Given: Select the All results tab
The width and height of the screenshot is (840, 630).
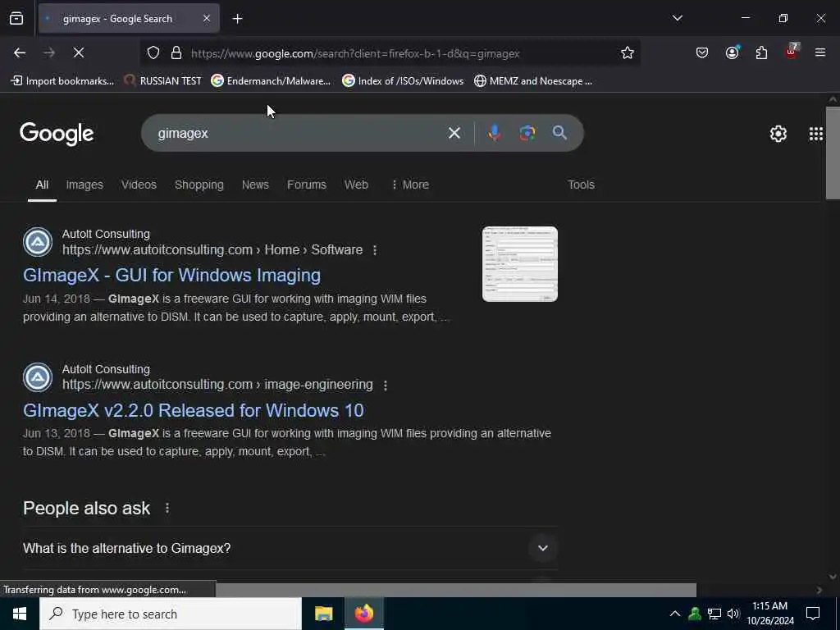Looking at the screenshot, I should (42, 185).
